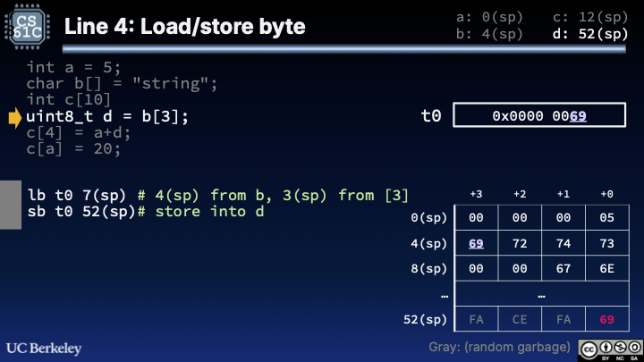Open the underlined 69 link in 4(sp) row
This screenshot has height=362, width=644.
pyautogui.click(x=476, y=243)
